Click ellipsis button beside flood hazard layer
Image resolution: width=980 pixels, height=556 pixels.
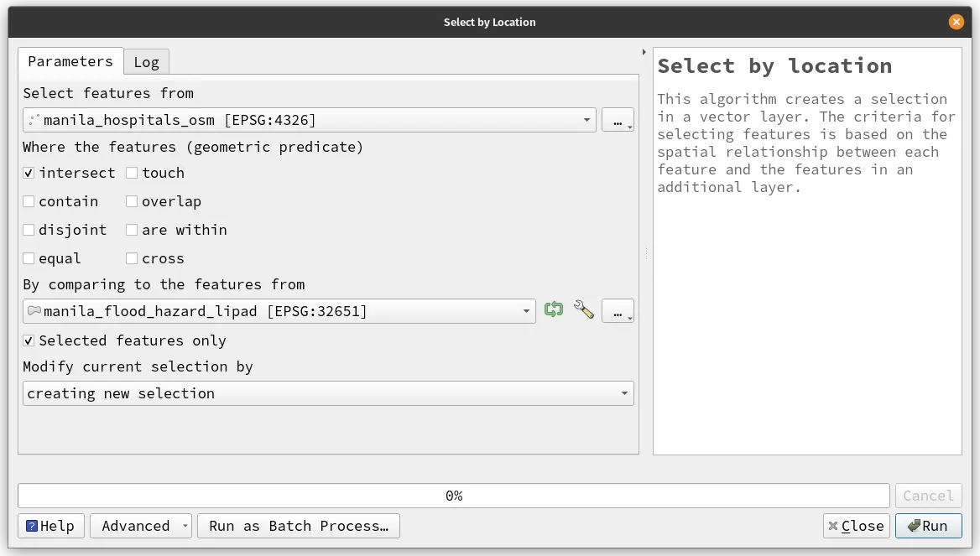(x=618, y=311)
